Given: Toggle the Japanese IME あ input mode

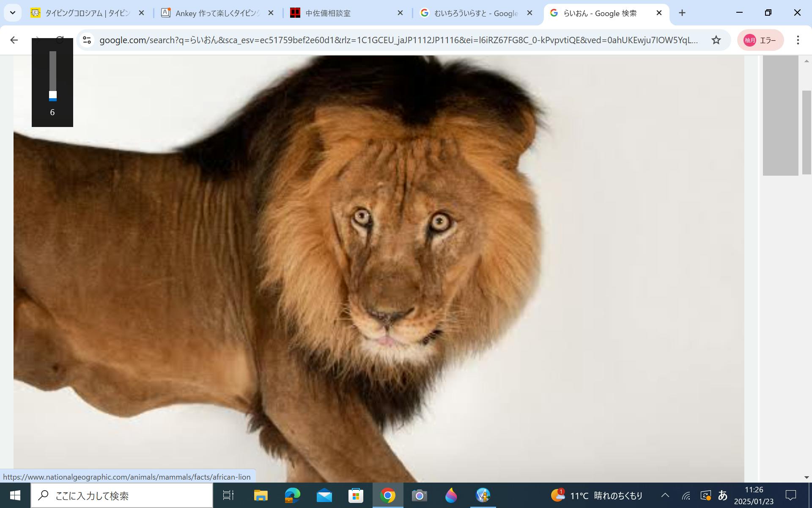Looking at the screenshot, I should tap(722, 495).
